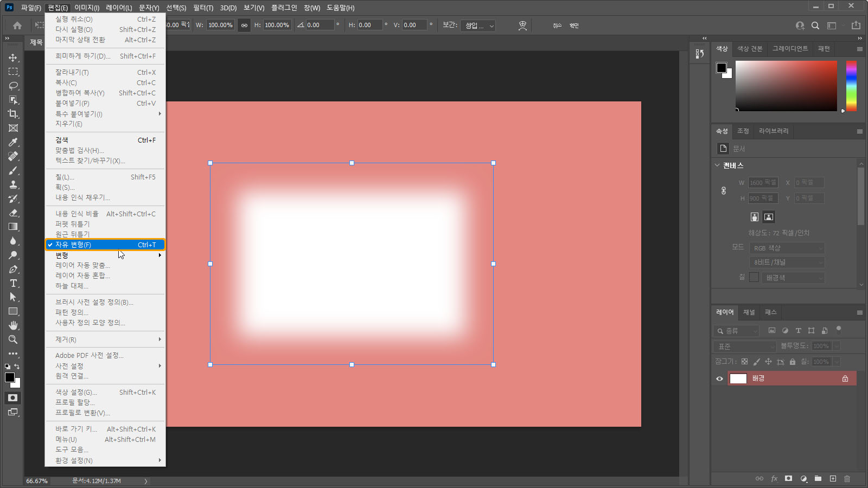Viewport: 868px width, 488px height.
Task: Pick a color in the red color field
Action: click(x=786, y=86)
